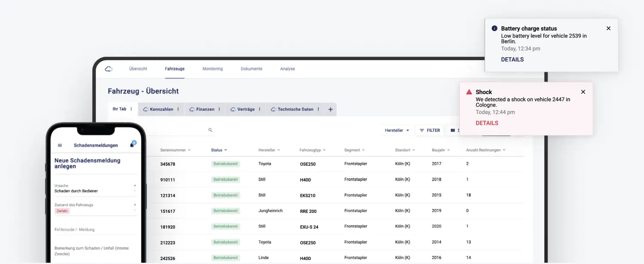This screenshot has width=644, height=264.
Task: Click the red warning icon in Shock alert
Action: (x=468, y=92)
